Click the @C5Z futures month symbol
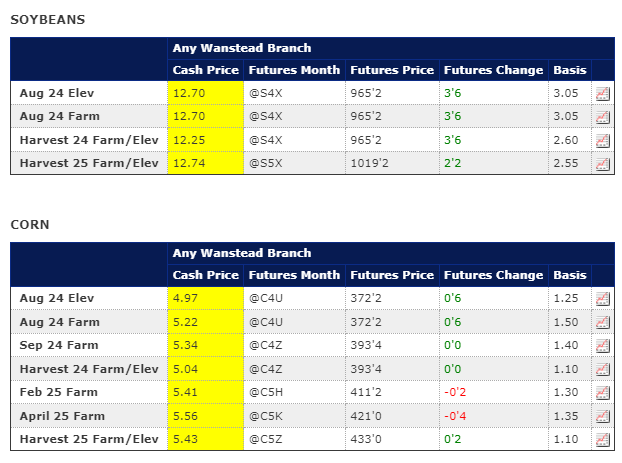This screenshot has height=463, width=622. (264, 440)
